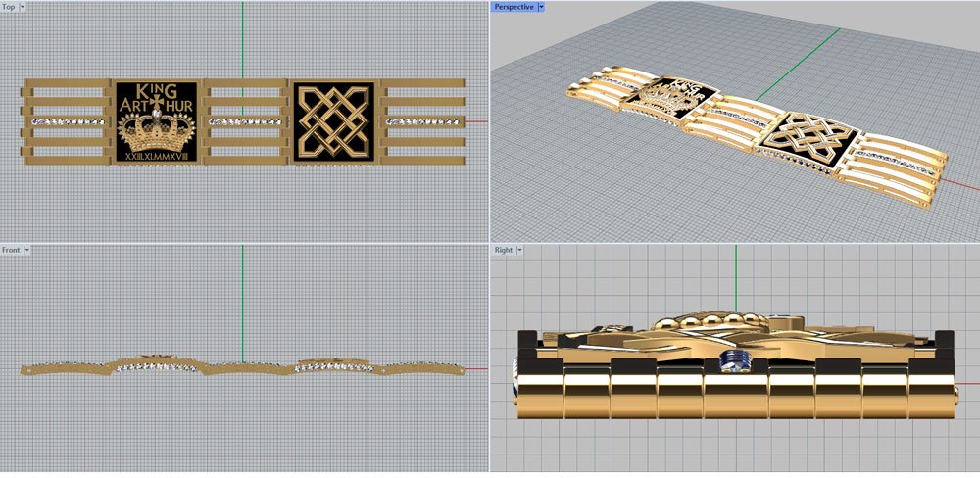Select the bracelet profile in Front view
980x478 pixels.
(x=245, y=366)
